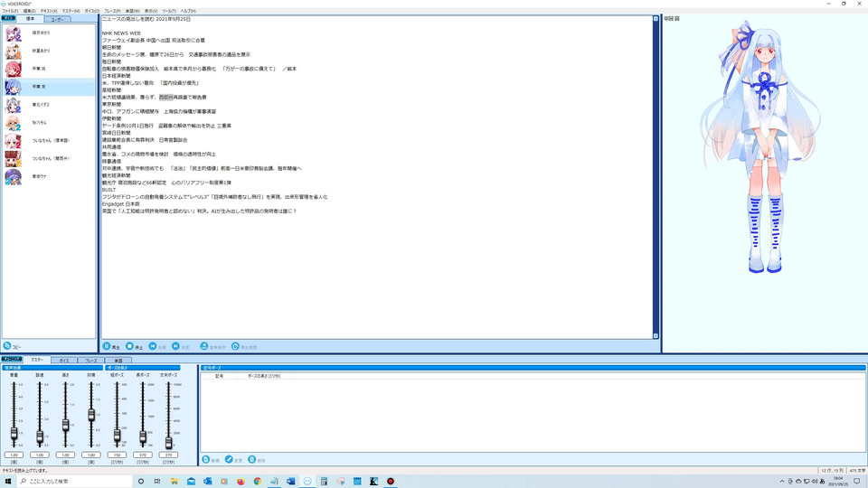868x488 pixels.
Task: Select Tohoku Itako voice avatar
Action: (14, 105)
